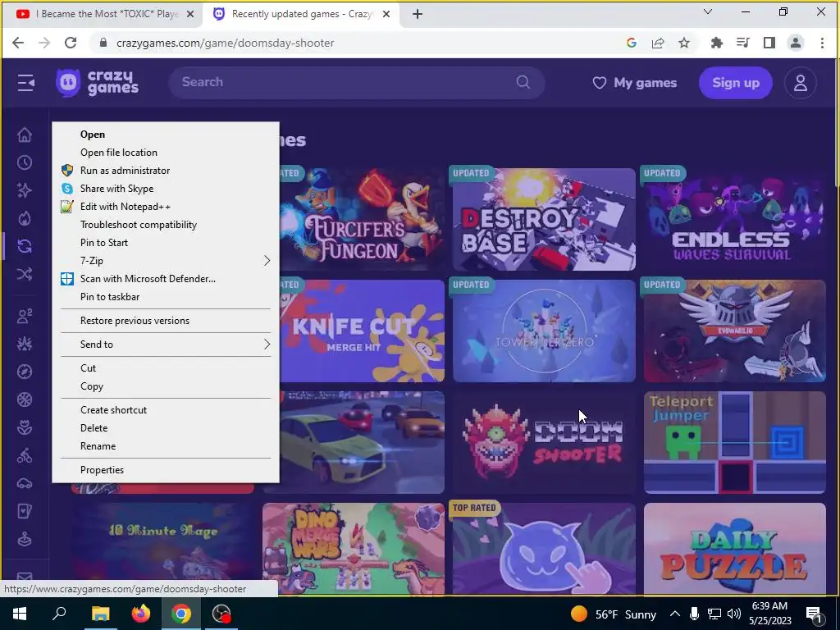Screen dimensions: 840x630
Task: Open tab search dropdown chevron
Action: tap(708, 12)
